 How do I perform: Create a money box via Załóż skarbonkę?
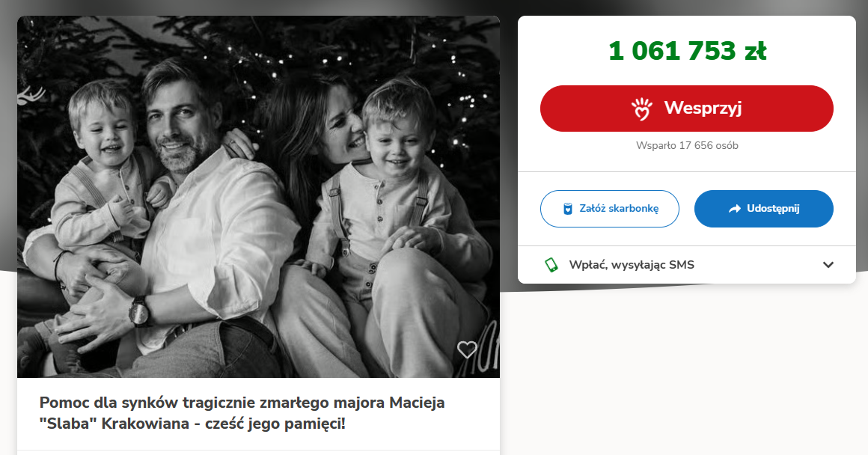click(610, 209)
